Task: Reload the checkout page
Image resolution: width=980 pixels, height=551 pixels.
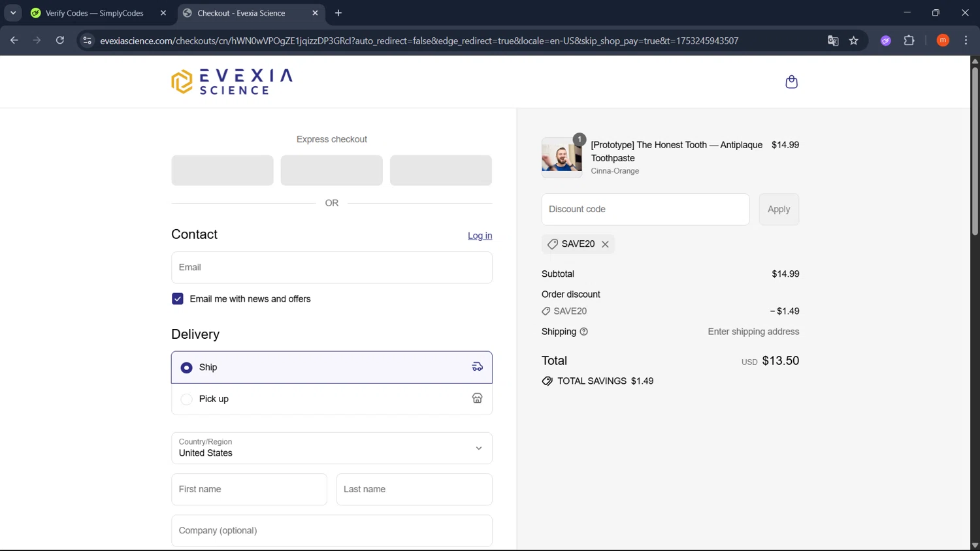Action: point(60,40)
